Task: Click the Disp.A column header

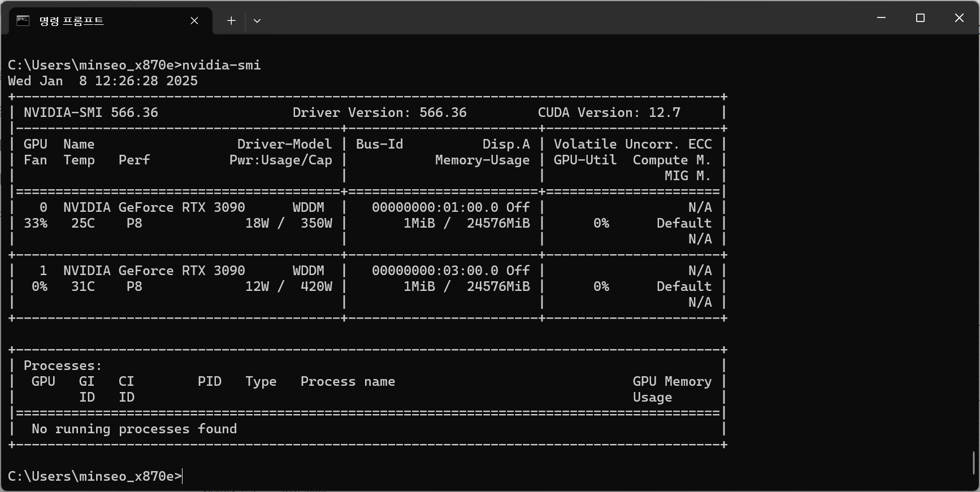Action: (x=506, y=144)
